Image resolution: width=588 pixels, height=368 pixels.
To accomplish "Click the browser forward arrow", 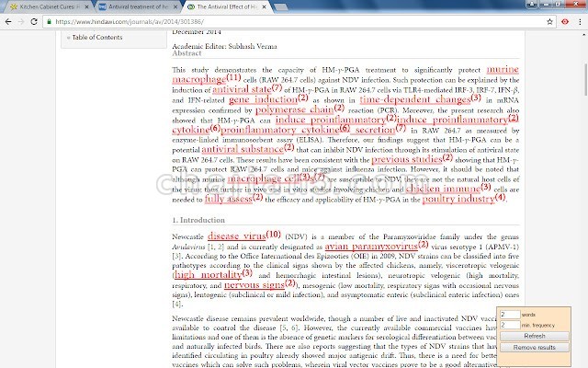I will click(21, 22).
